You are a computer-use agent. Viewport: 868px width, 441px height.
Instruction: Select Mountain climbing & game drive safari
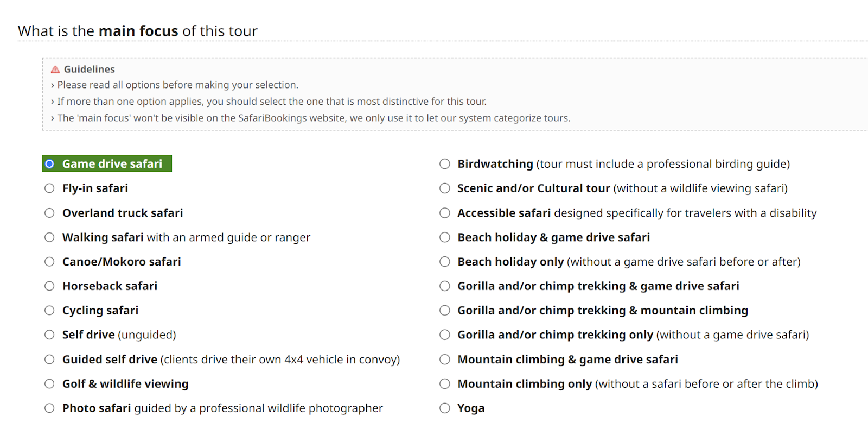coord(445,360)
